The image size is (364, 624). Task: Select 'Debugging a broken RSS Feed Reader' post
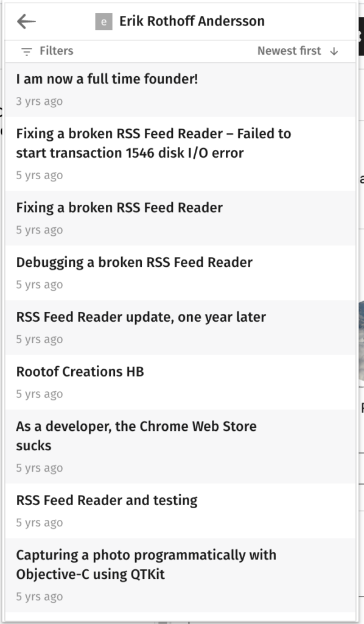click(x=180, y=273)
